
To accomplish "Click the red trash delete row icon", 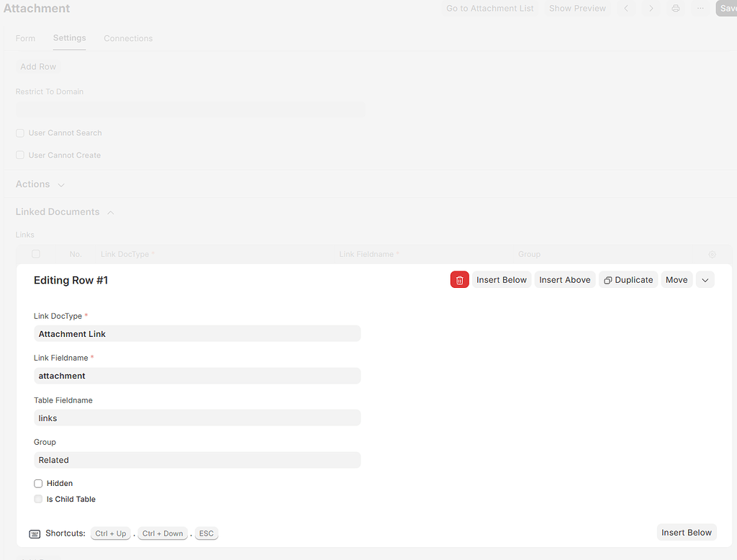I will [459, 280].
